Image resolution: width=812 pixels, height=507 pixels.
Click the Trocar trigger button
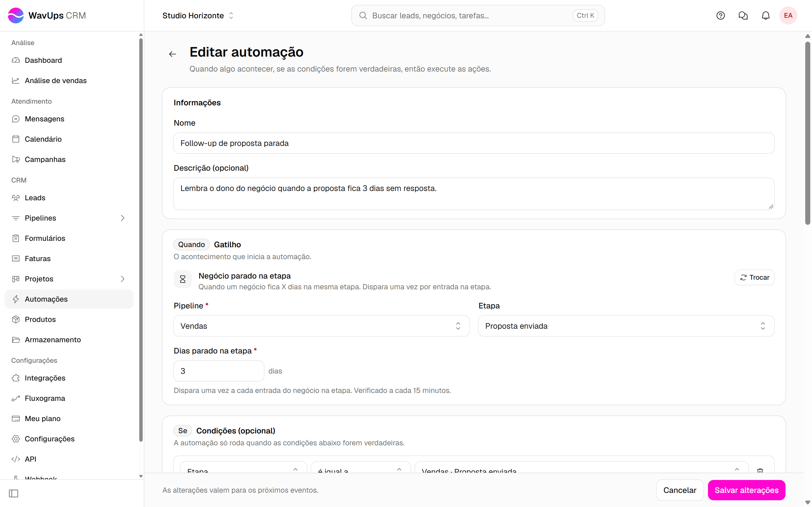click(x=754, y=277)
